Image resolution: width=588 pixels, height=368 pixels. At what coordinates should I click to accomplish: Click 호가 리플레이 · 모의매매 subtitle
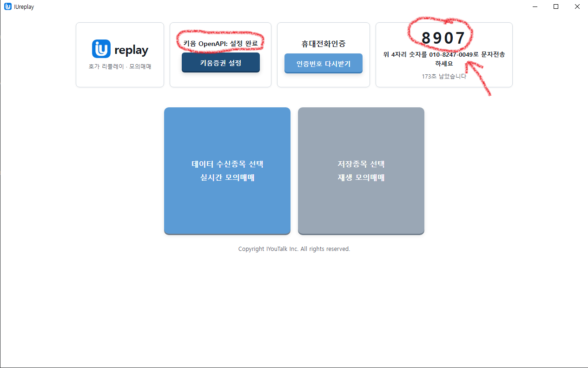pos(120,66)
